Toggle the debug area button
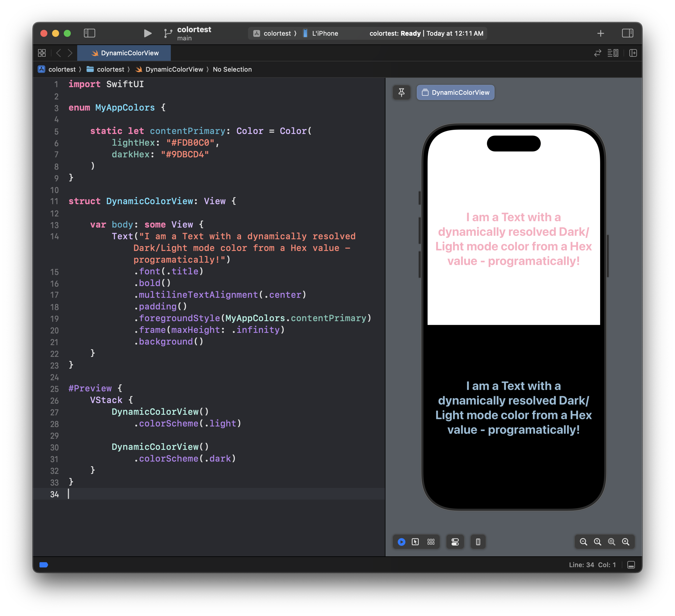675x616 pixels. point(631,565)
